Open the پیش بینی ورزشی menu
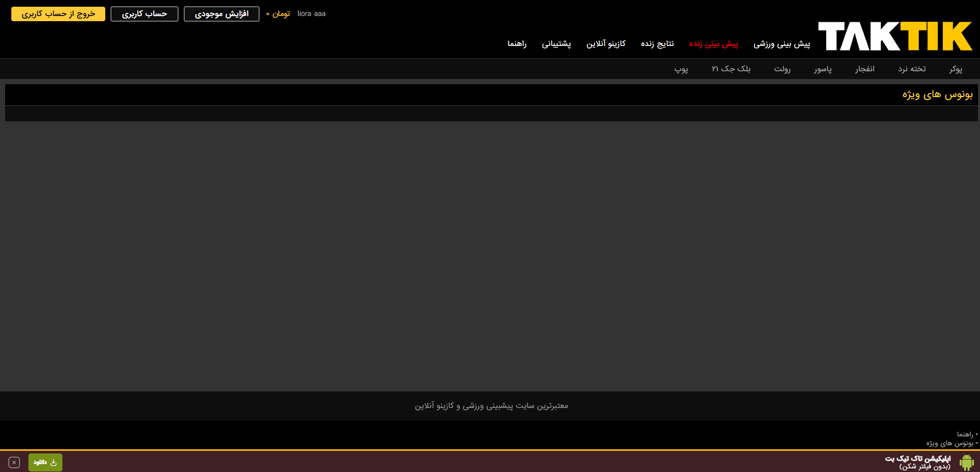Viewport: 980px width, 472px height. [781, 44]
